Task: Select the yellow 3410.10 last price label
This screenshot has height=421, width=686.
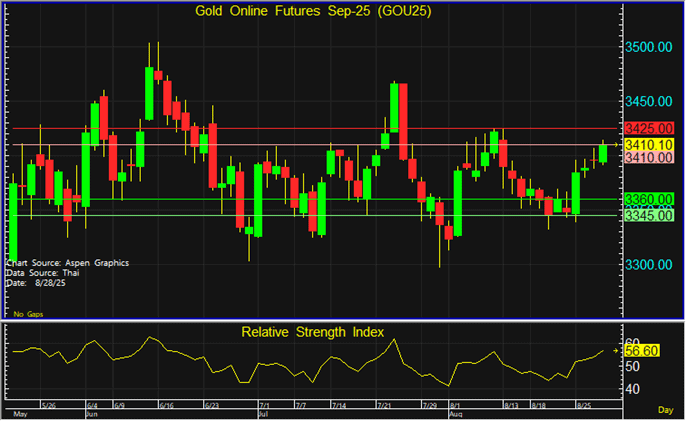Action: [x=647, y=145]
